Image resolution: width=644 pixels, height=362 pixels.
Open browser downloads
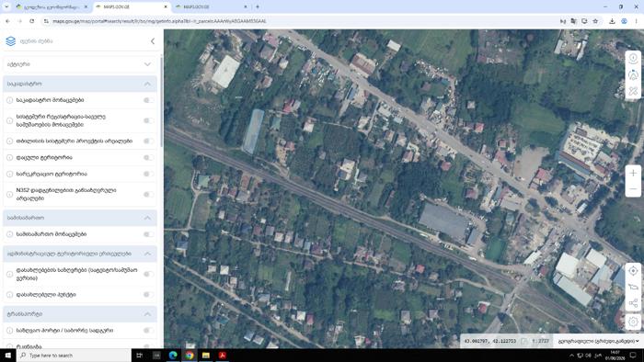(x=612, y=21)
